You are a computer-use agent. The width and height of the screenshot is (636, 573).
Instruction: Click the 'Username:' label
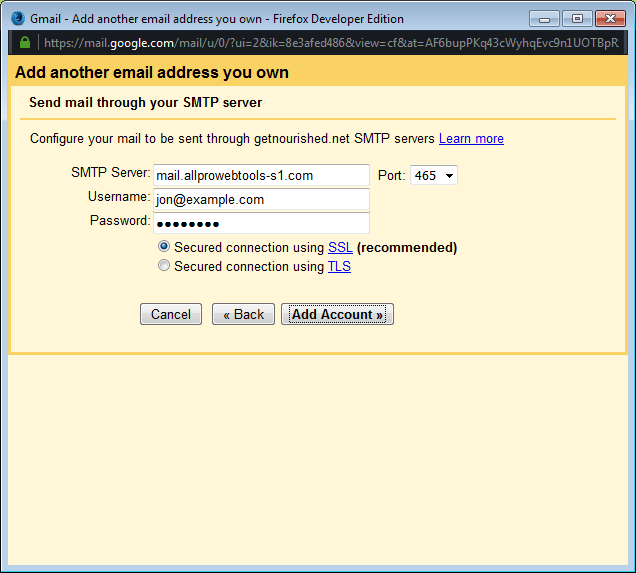click(119, 197)
